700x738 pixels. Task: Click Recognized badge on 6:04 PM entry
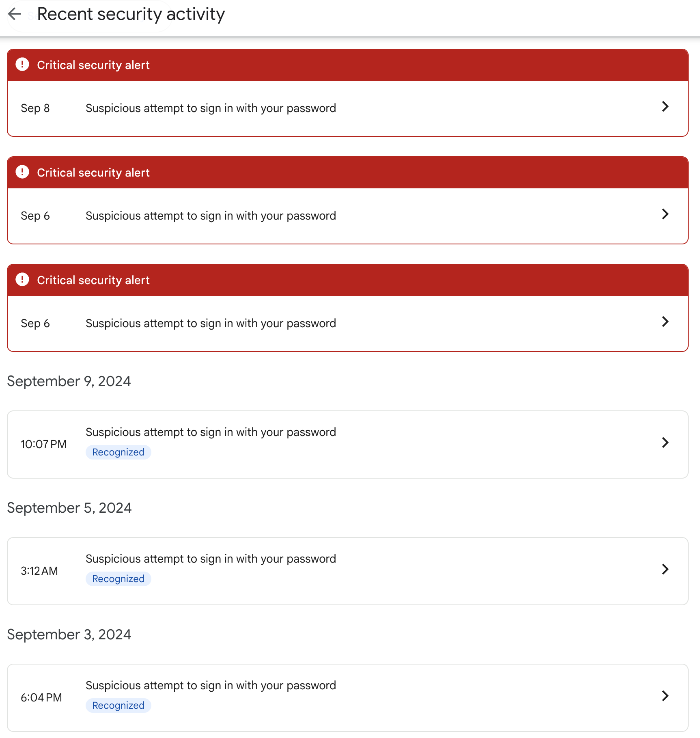(118, 706)
